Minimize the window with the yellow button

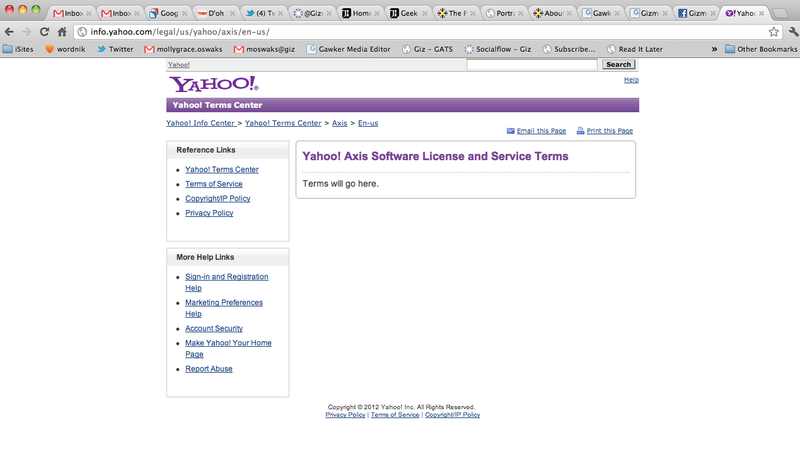[22, 9]
